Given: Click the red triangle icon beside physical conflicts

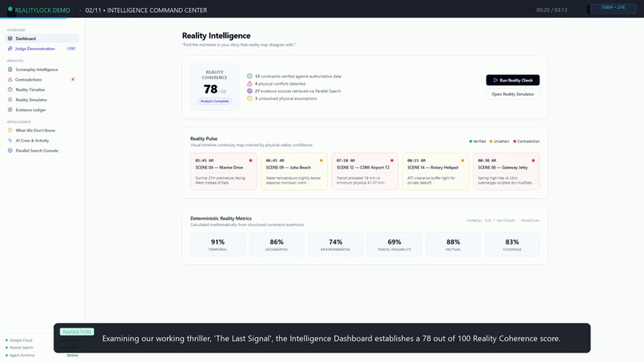Looking at the screenshot, I should click(249, 83).
